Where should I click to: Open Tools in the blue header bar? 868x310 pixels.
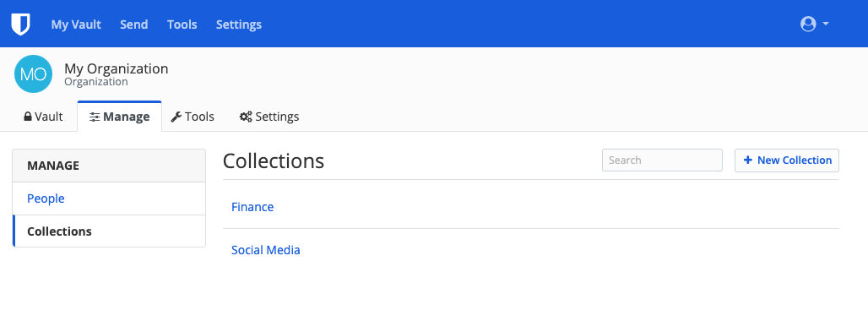click(x=182, y=24)
